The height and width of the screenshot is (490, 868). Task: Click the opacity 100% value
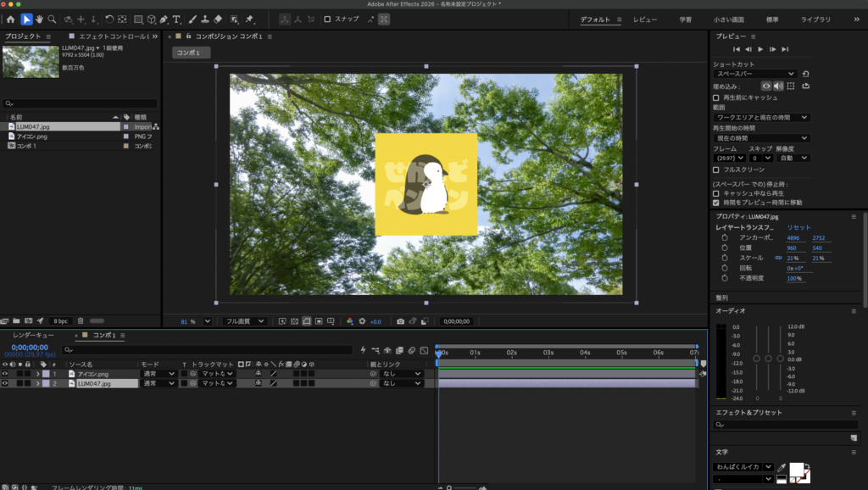793,279
